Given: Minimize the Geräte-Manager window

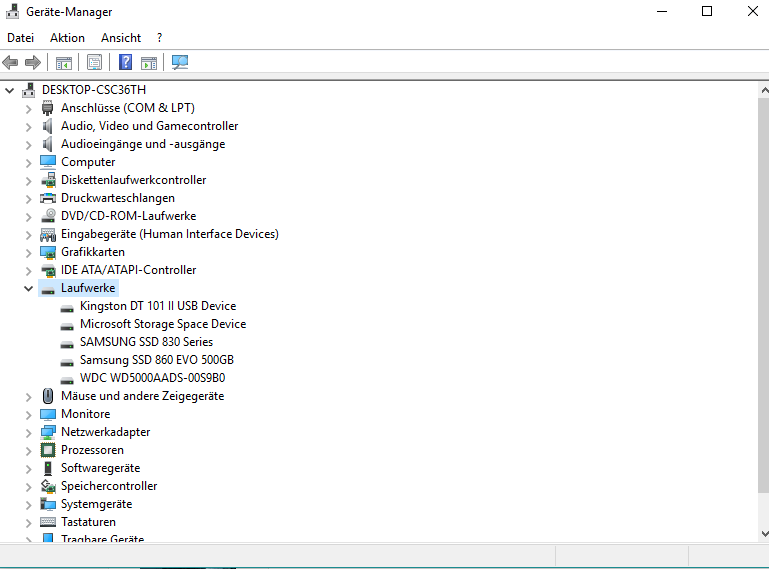Looking at the screenshot, I should pos(662,11).
